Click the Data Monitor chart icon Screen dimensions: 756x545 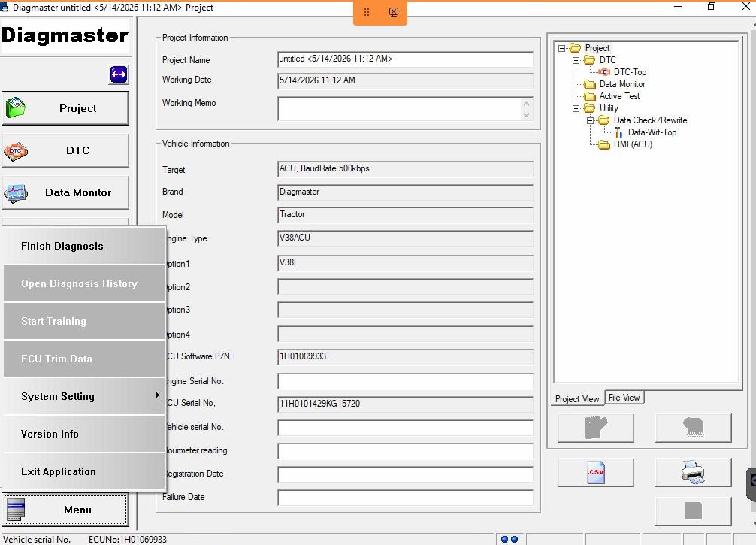pyautogui.click(x=16, y=193)
